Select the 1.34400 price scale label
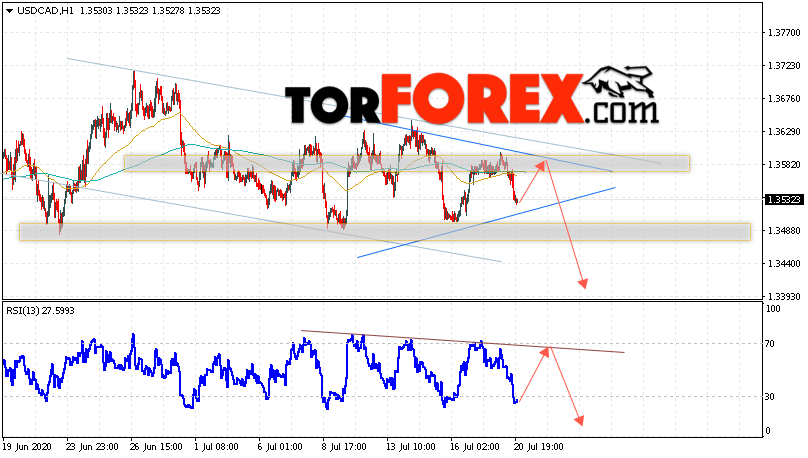The image size is (808, 458). (x=784, y=264)
